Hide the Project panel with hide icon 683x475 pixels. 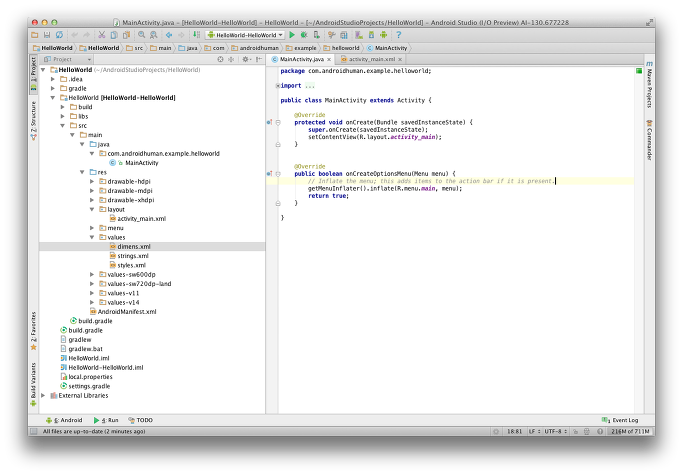point(259,59)
